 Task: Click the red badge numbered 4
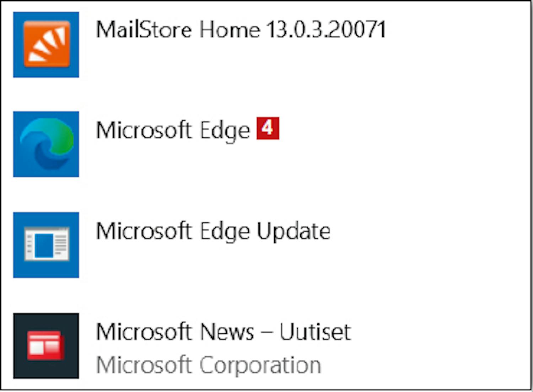(268, 128)
